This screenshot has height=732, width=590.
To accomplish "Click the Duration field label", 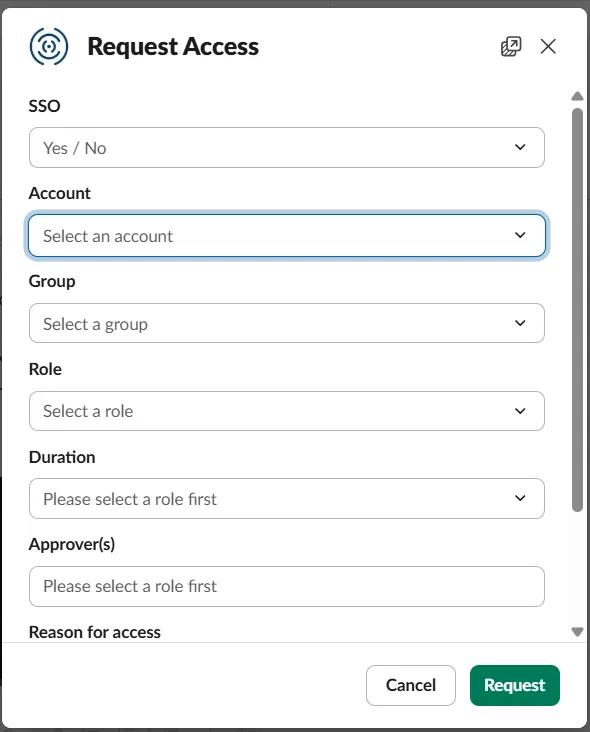I will pos(62,457).
